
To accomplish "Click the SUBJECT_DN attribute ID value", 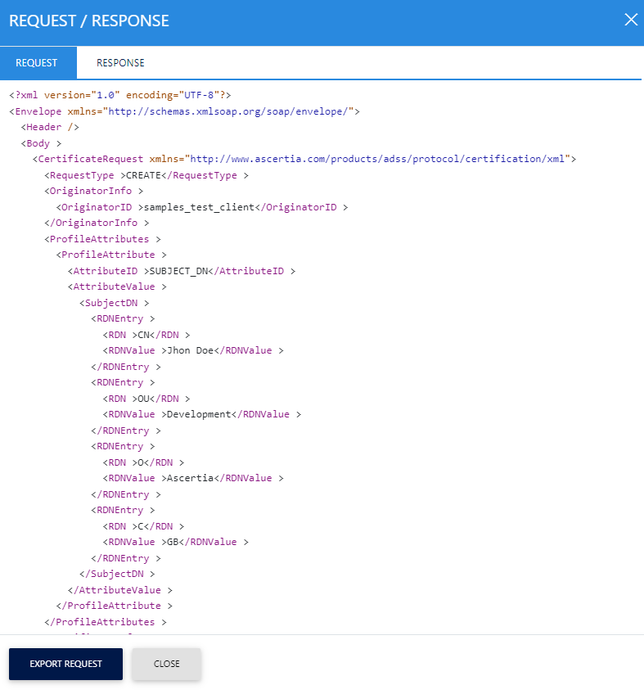I will [x=183, y=271].
